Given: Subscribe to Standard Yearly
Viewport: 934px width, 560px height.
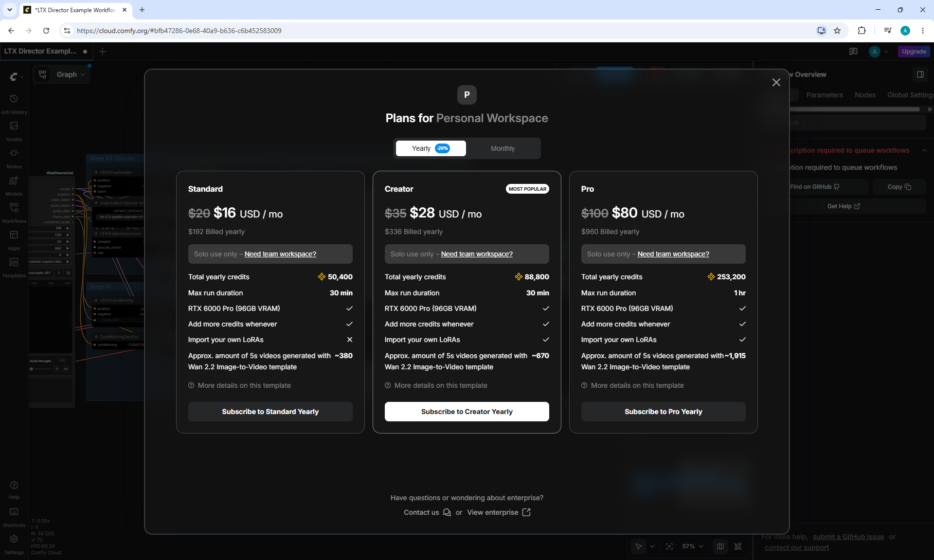Looking at the screenshot, I should pyautogui.click(x=270, y=412).
